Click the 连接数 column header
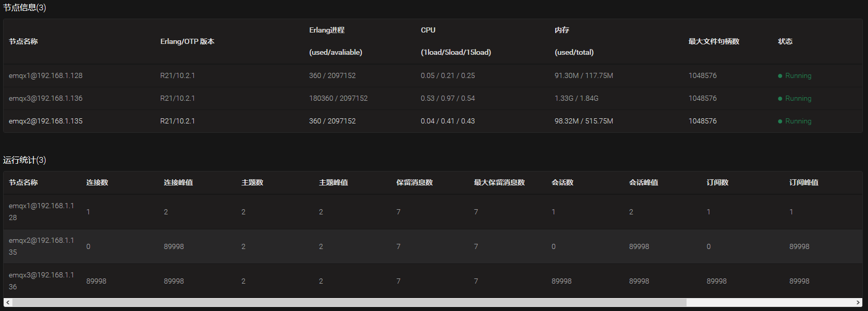 pyautogui.click(x=97, y=182)
